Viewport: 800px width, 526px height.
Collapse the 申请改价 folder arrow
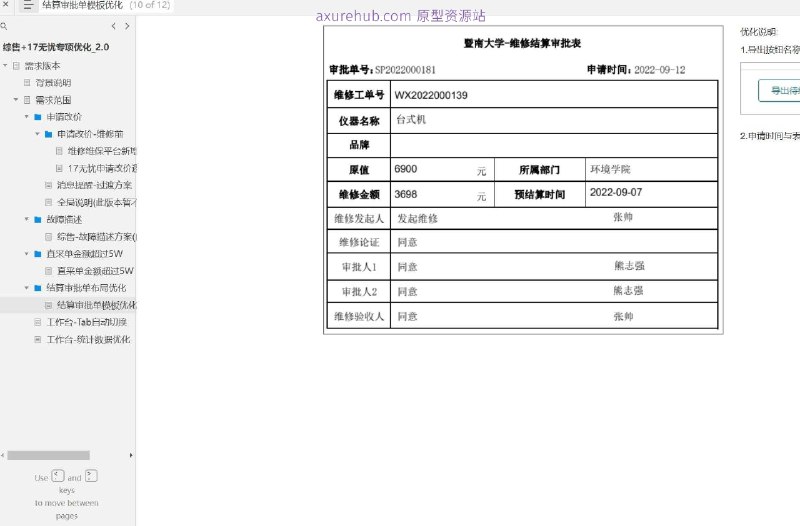point(27,116)
